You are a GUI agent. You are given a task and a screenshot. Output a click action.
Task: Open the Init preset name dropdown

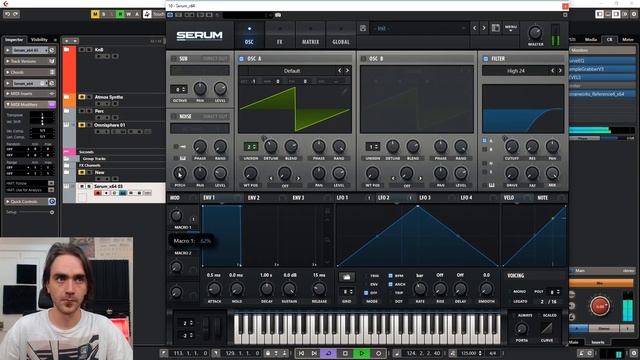point(419,28)
